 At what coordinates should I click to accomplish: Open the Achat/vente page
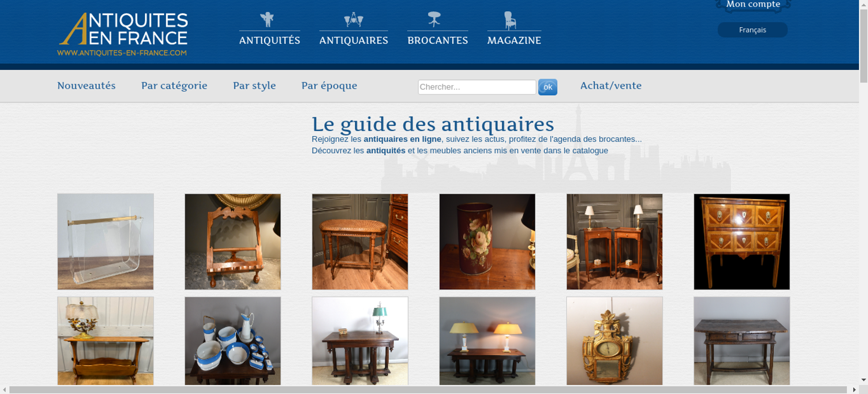click(611, 85)
